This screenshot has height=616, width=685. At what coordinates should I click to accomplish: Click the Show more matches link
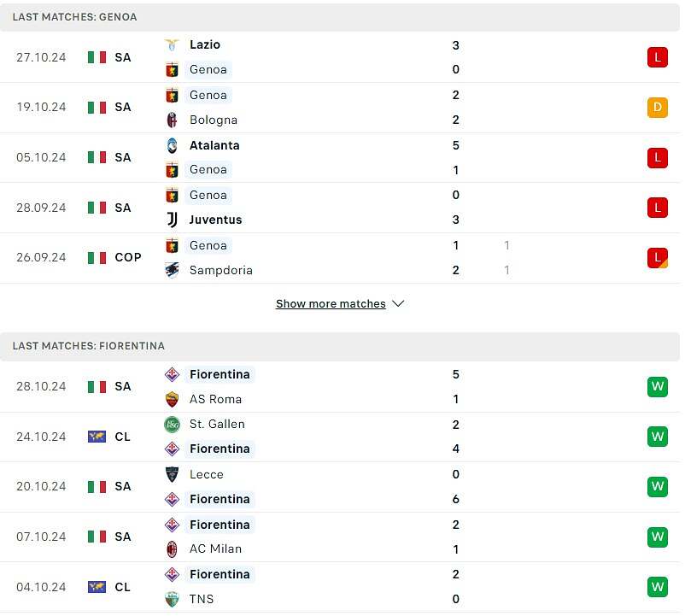331,304
